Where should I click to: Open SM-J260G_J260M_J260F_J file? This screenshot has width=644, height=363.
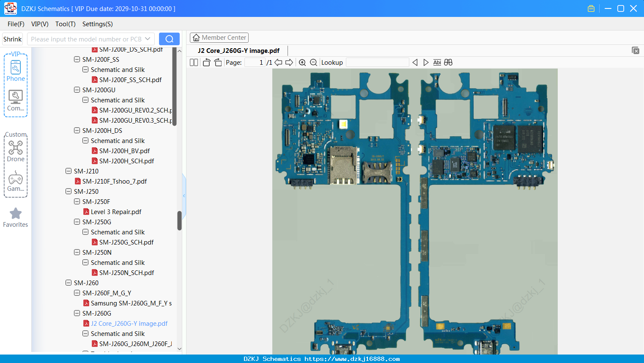click(x=132, y=344)
